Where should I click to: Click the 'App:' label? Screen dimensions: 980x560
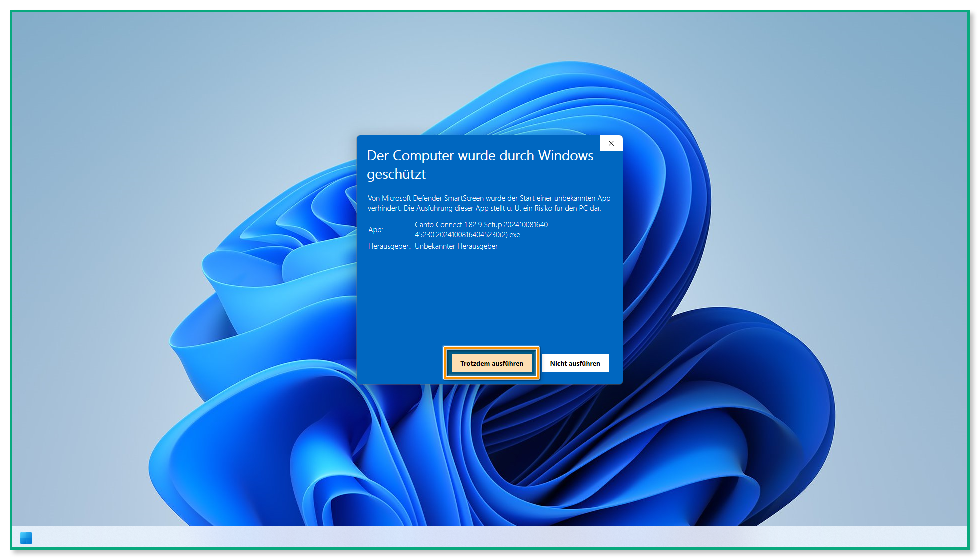(x=376, y=230)
